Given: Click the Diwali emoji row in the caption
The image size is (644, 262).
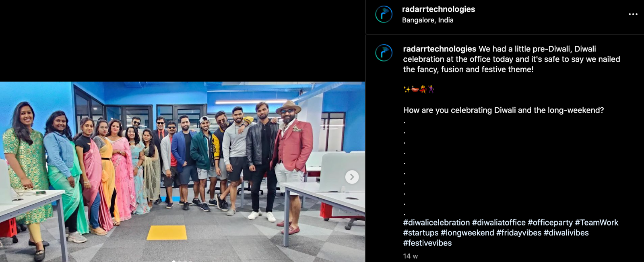Looking at the screenshot, I should [x=419, y=89].
